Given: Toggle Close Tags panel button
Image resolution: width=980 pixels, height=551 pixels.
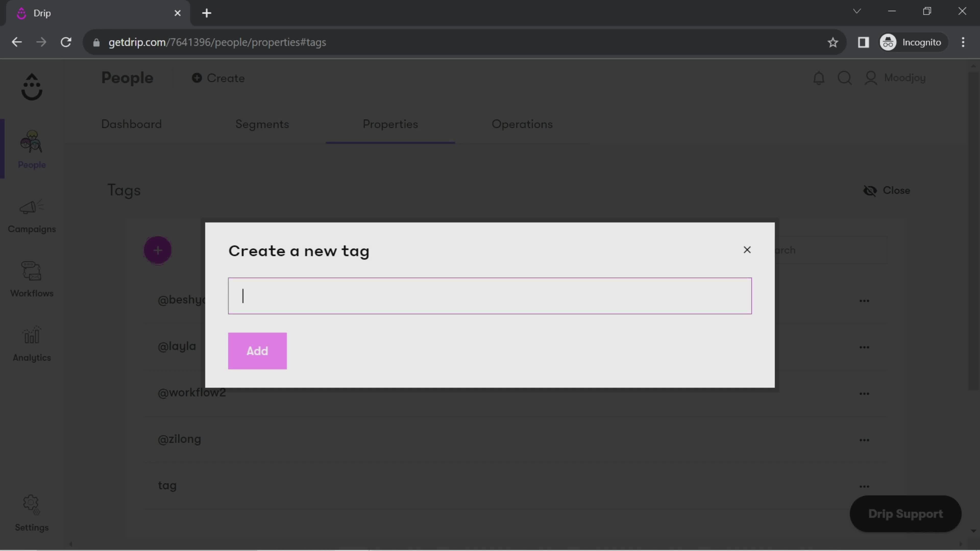Looking at the screenshot, I should click(x=888, y=190).
